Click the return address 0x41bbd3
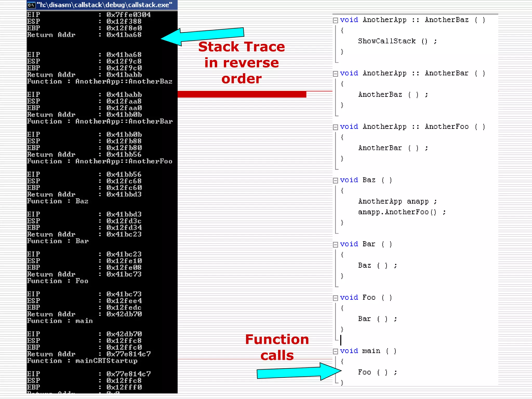This screenshot has height=399, width=532. tap(124, 195)
